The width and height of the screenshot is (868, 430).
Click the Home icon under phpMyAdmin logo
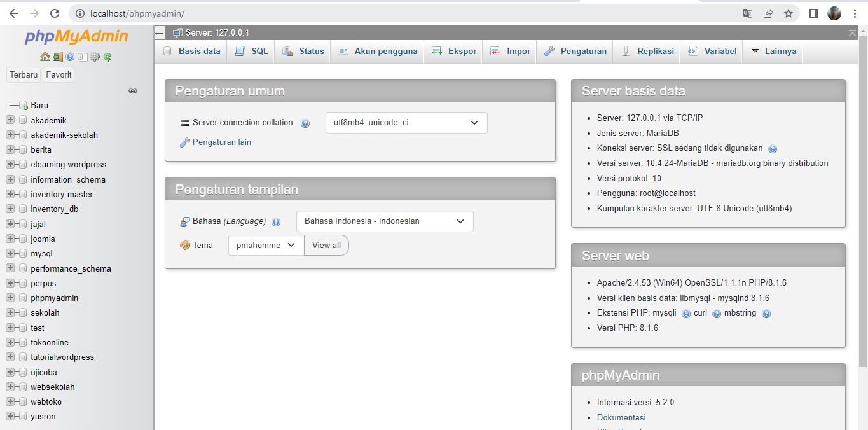coord(45,57)
